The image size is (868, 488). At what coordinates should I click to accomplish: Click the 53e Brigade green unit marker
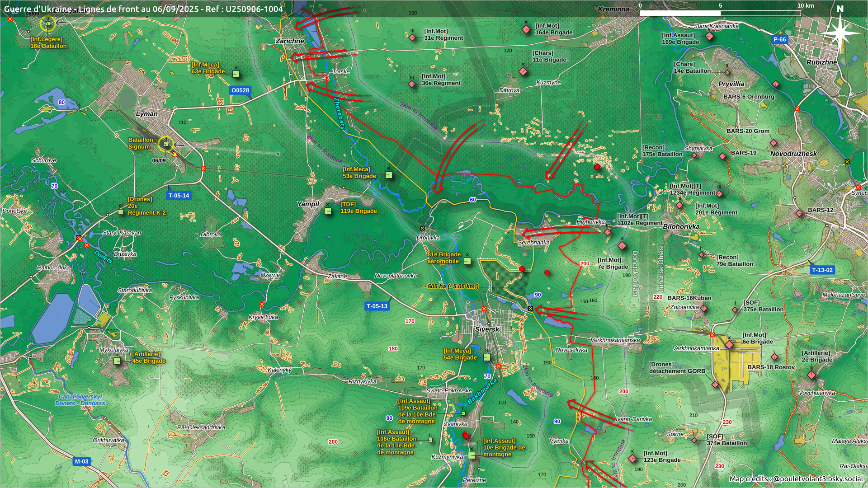(x=389, y=175)
